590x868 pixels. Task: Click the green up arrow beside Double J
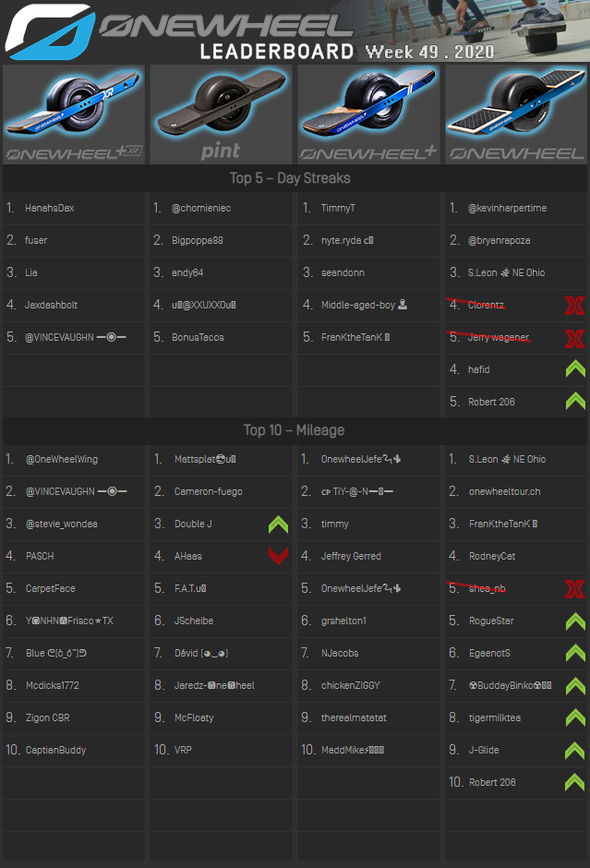(279, 524)
